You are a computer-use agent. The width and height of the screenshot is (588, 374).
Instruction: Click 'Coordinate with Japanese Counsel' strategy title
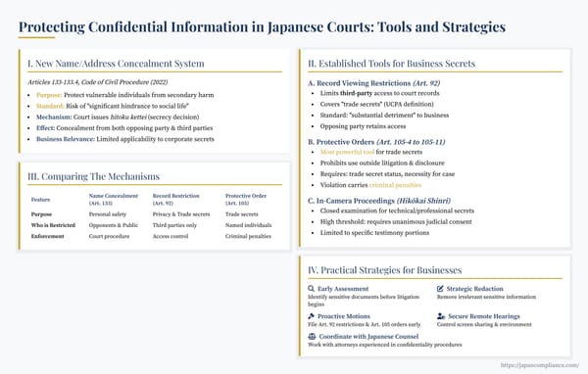click(x=368, y=337)
